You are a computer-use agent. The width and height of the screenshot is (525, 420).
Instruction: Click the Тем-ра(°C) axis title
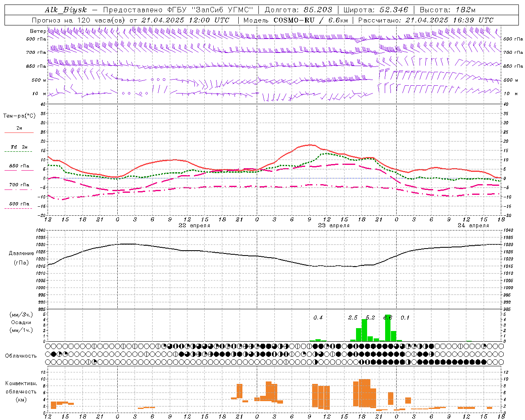tap(19, 116)
